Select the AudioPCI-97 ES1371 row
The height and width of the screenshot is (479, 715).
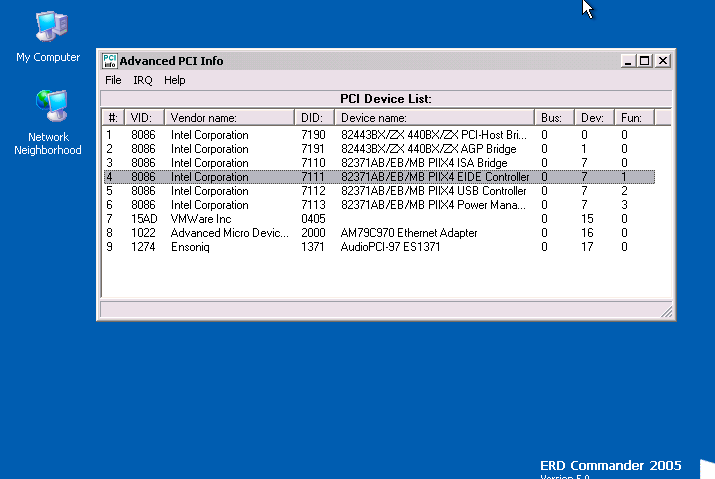pos(379,247)
